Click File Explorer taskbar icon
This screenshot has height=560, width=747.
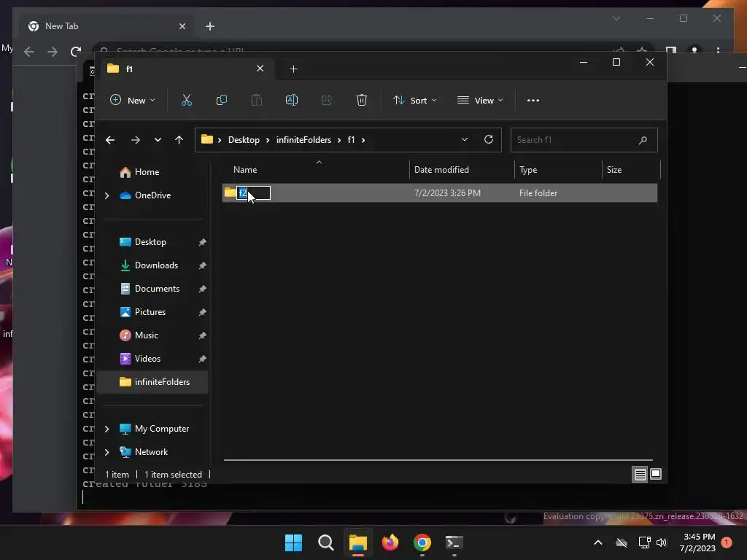pos(357,542)
